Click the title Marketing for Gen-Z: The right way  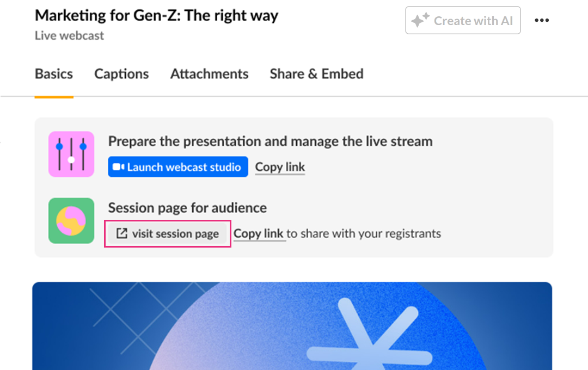(156, 16)
